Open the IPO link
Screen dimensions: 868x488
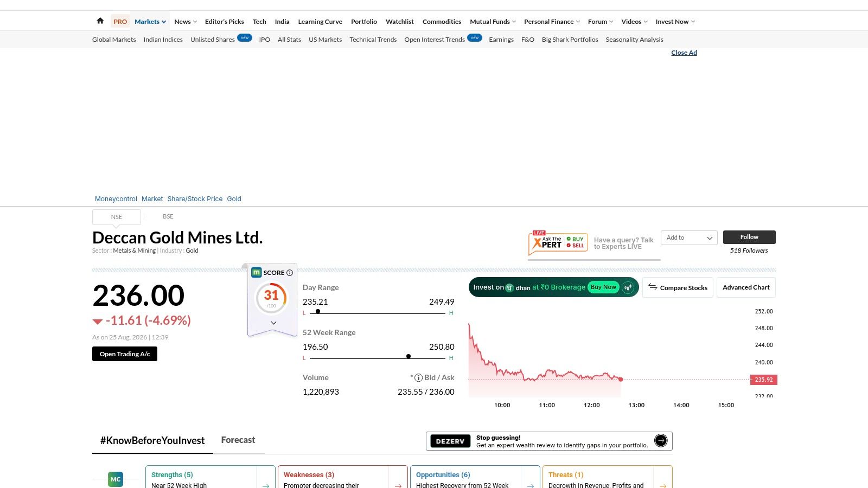265,40
